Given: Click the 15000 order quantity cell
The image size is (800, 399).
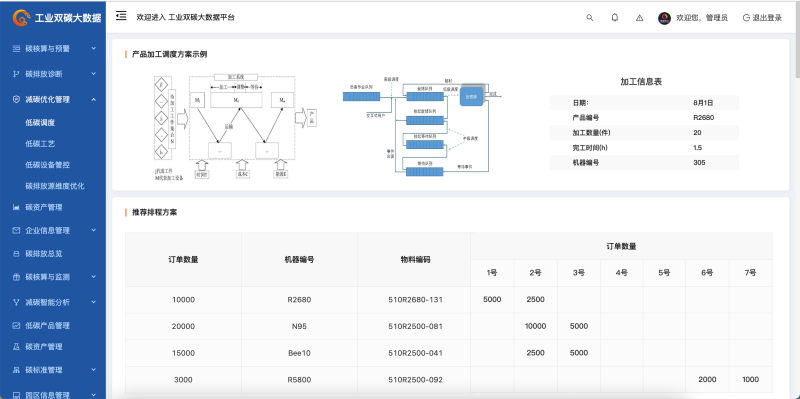Looking at the screenshot, I should pos(184,353).
